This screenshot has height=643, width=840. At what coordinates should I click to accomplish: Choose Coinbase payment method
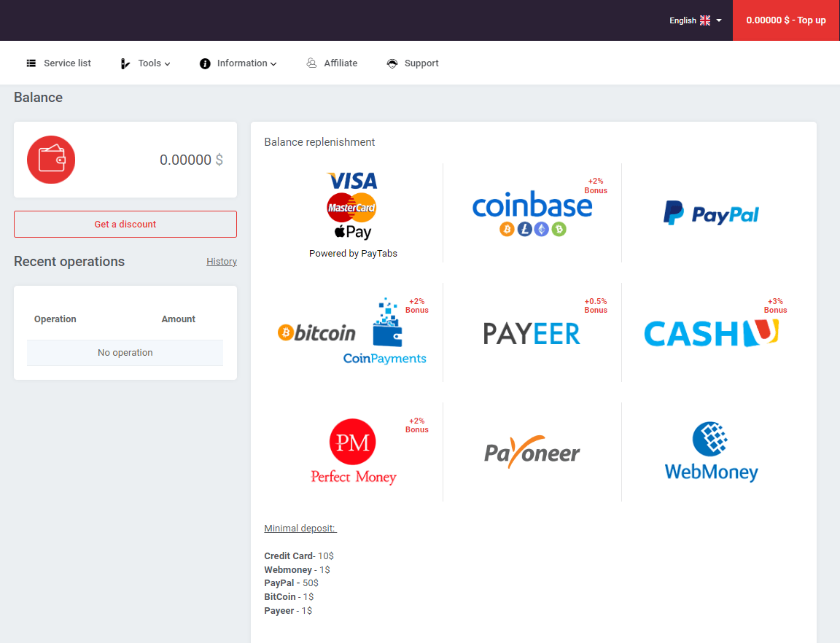click(x=532, y=214)
